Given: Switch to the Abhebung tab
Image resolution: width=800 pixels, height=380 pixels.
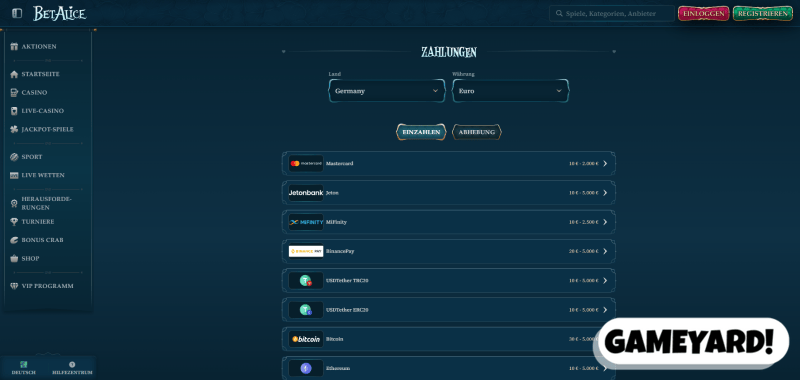Looking at the screenshot, I should click(x=477, y=132).
